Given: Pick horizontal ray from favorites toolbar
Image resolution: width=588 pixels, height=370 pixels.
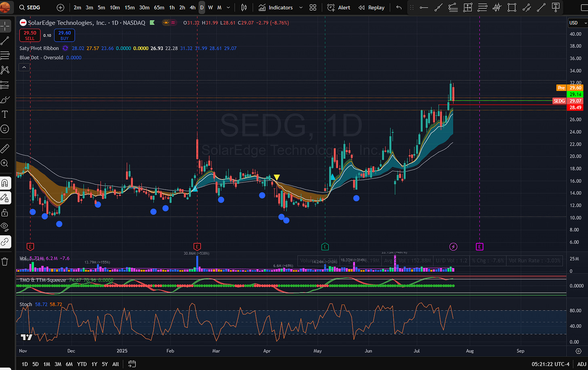Looking at the screenshot, I should coord(424,7).
